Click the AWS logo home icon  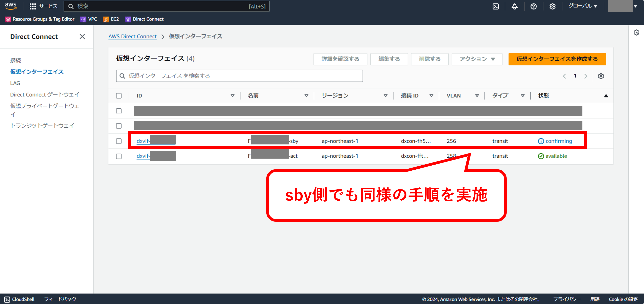point(11,6)
